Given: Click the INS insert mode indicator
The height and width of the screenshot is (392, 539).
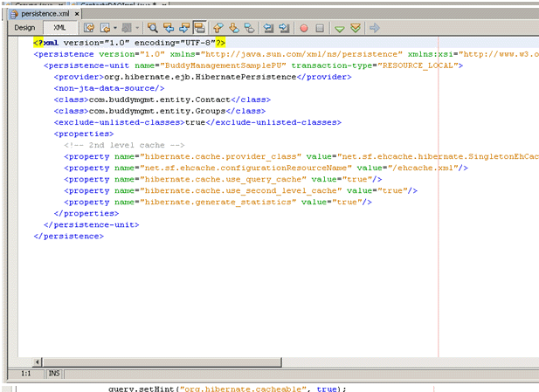Looking at the screenshot, I should tap(54, 374).
